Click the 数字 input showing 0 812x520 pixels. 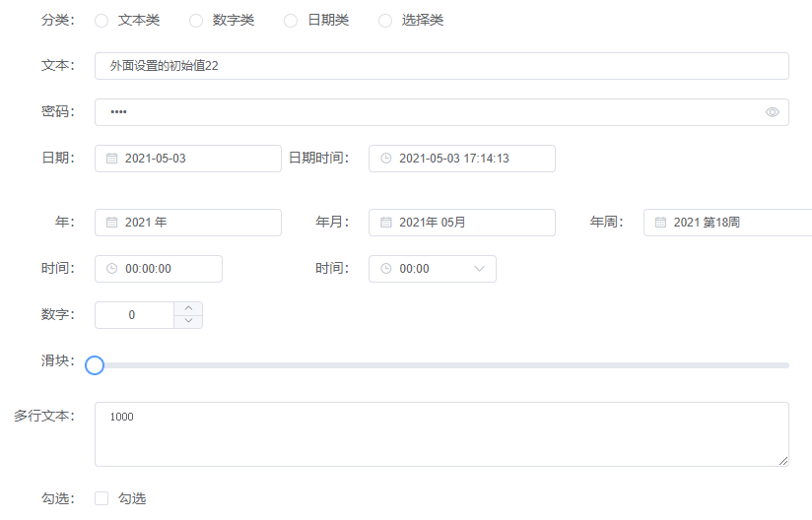(134, 315)
